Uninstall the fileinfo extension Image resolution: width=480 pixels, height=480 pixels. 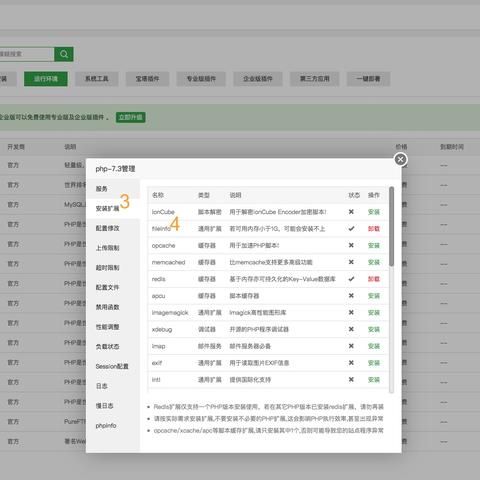click(374, 229)
